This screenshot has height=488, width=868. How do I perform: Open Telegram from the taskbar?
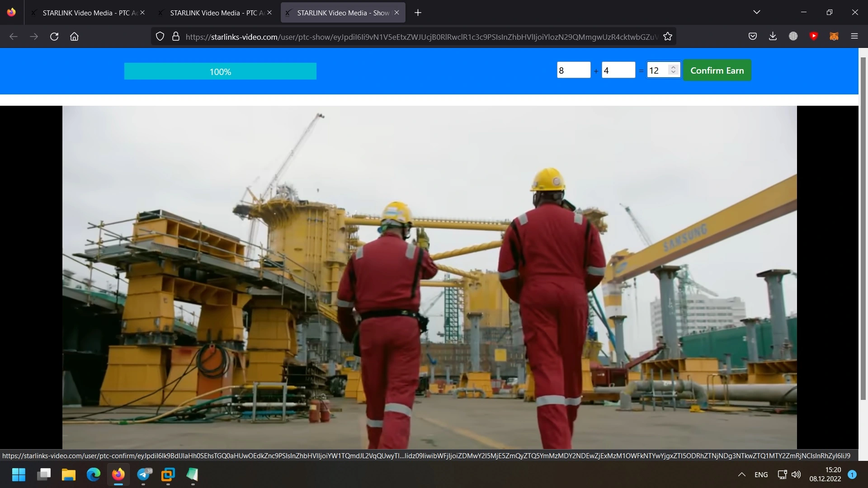(x=144, y=474)
